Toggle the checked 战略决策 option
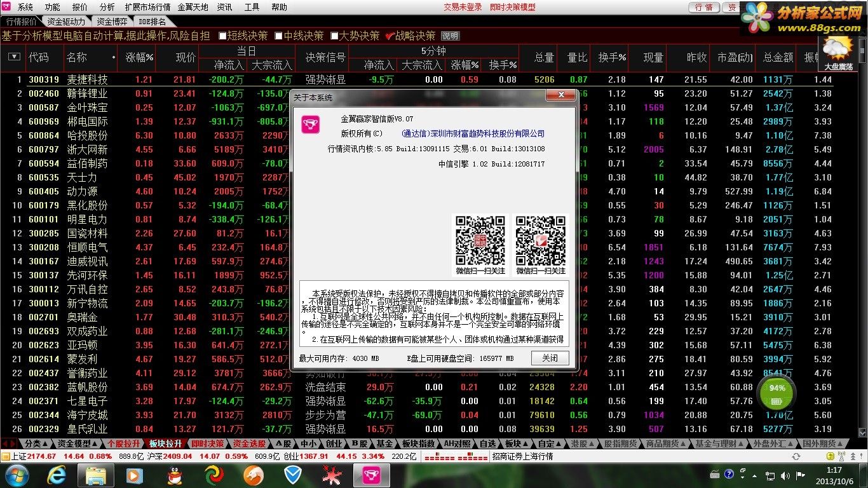The width and height of the screenshot is (868, 488). click(390, 36)
